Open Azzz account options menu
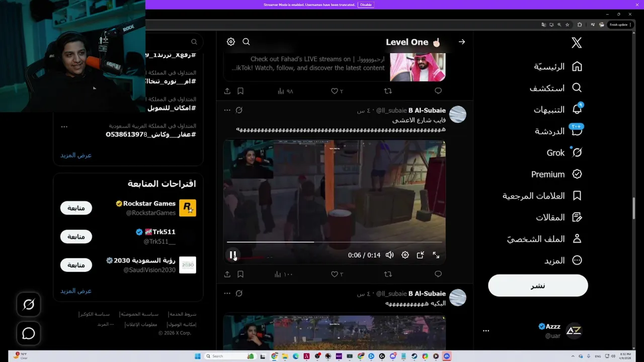Viewport: 644px width, 362px height. pyautogui.click(x=486, y=330)
